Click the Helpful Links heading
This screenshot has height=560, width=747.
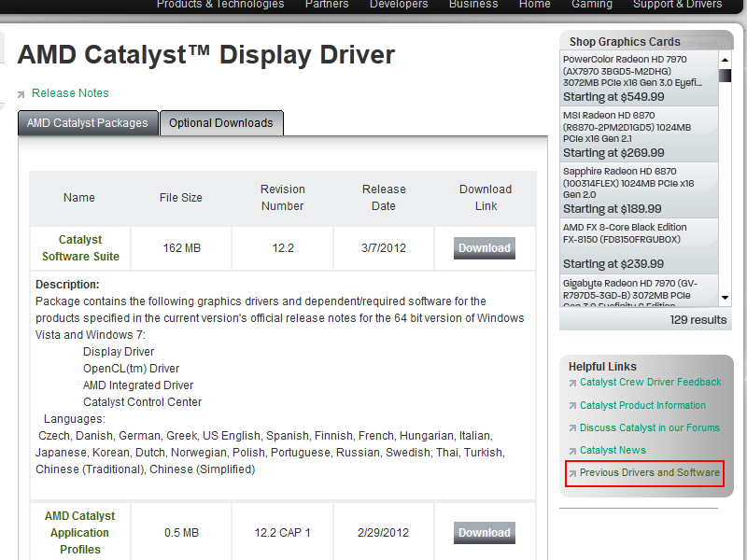602,367
